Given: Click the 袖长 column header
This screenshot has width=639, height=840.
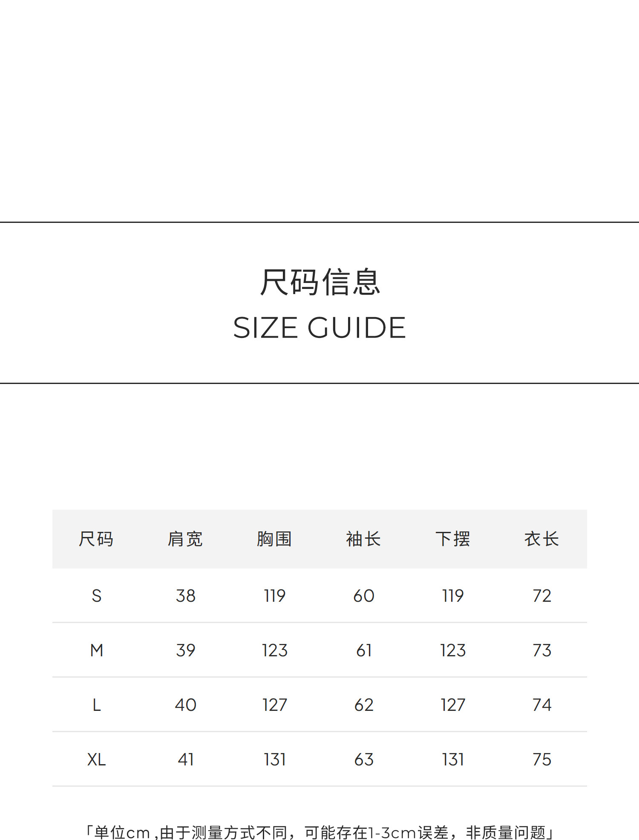Looking at the screenshot, I should coord(363,539).
